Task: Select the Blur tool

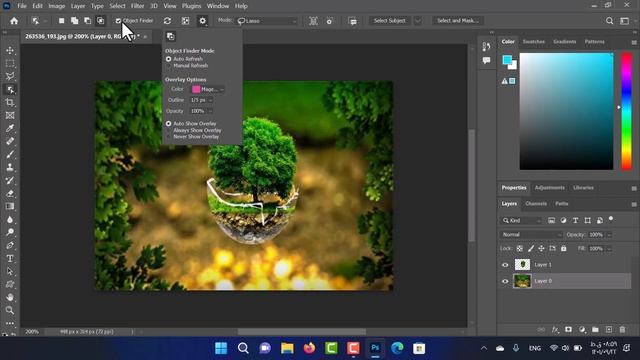Action: [10, 220]
